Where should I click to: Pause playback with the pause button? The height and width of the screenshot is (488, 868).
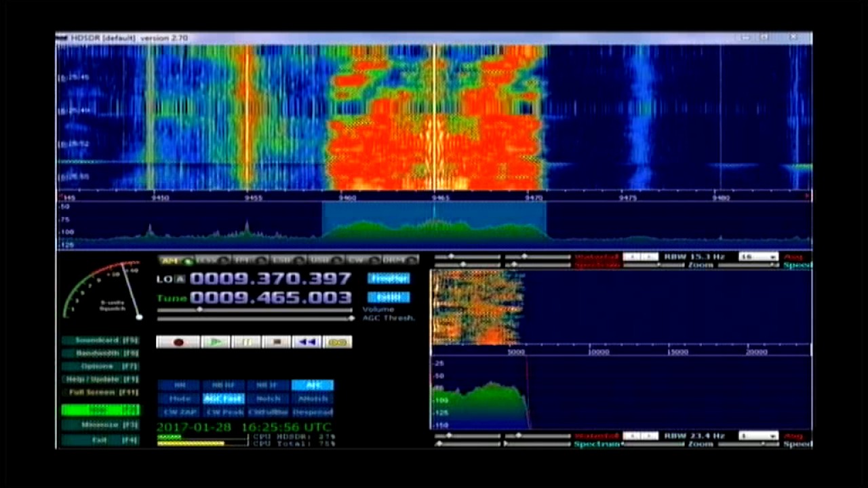[246, 342]
